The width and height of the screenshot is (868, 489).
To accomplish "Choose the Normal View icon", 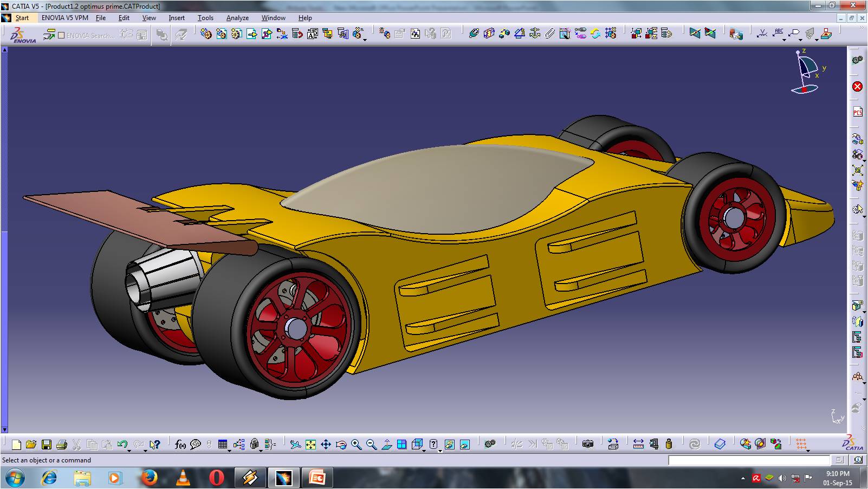I will click(x=386, y=445).
